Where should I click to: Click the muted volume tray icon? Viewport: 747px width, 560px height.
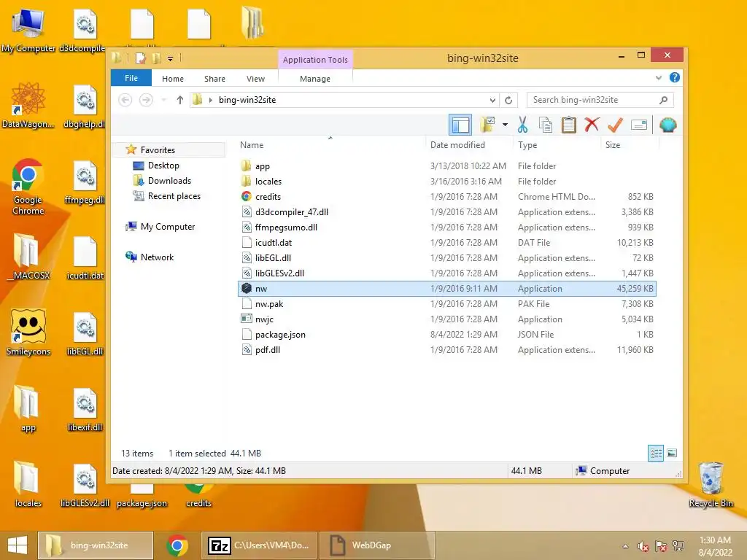tap(643, 545)
